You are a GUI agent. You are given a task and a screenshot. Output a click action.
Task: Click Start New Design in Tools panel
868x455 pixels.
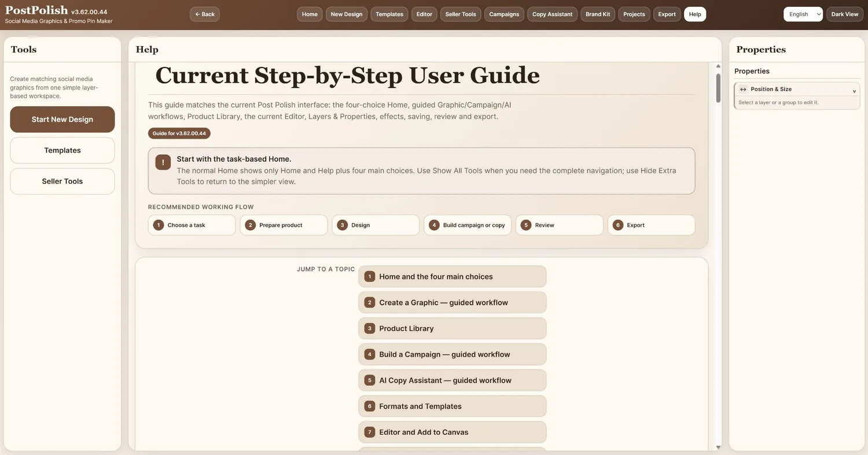[x=62, y=119]
